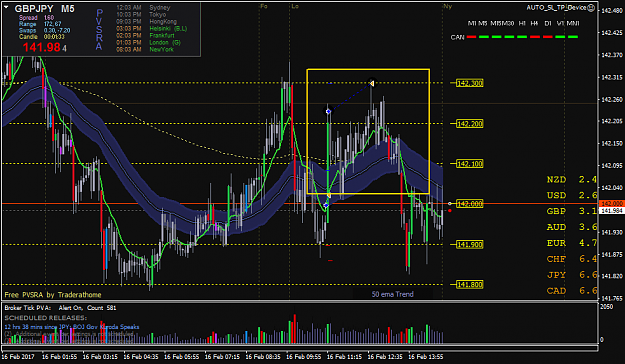Click the white circle handle on the 142.000 line

[x=450, y=204]
